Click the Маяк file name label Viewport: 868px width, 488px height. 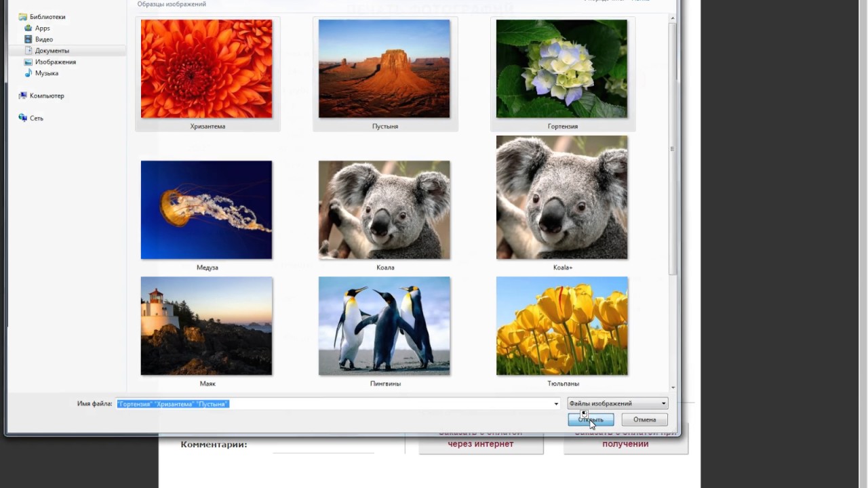(x=208, y=384)
